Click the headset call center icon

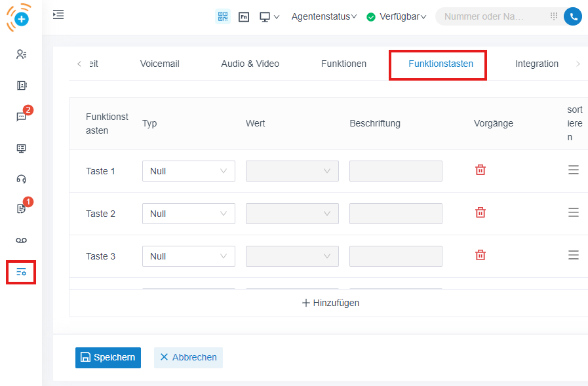click(x=21, y=179)
